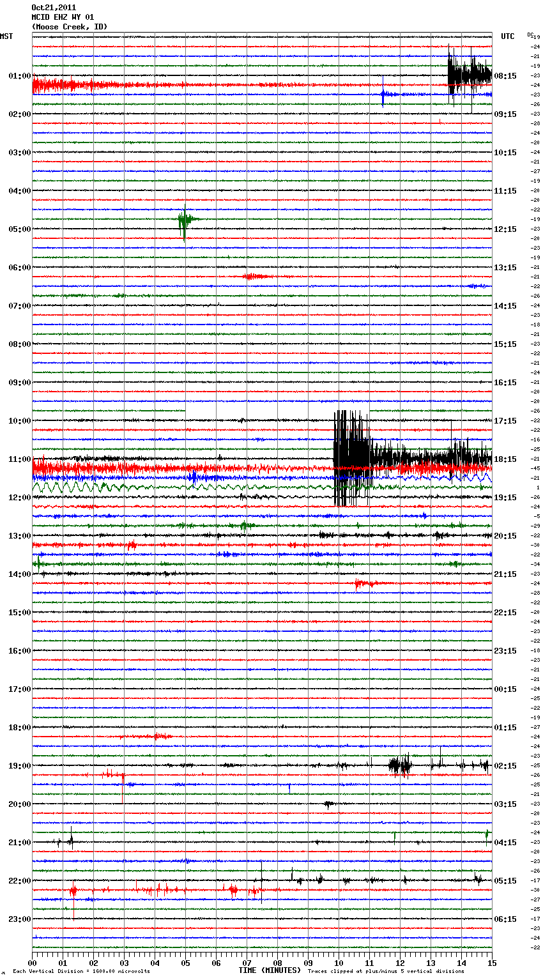Select the 16:00 MST hour label

20,651
